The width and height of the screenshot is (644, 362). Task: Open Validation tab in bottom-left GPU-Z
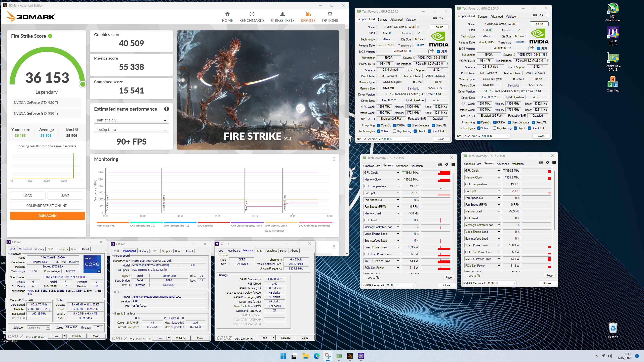[x=417, y=166]
